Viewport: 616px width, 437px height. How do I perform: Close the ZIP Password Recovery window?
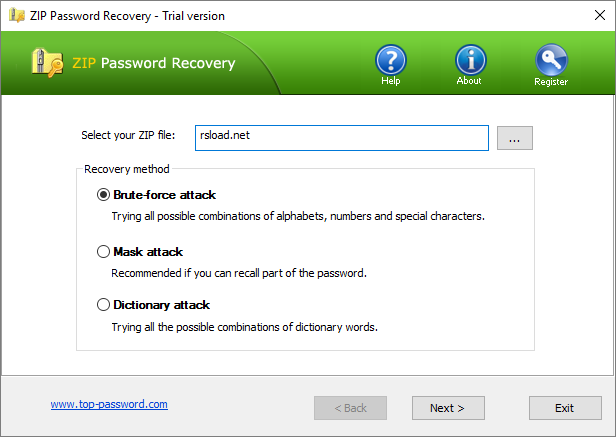(600, 15)
